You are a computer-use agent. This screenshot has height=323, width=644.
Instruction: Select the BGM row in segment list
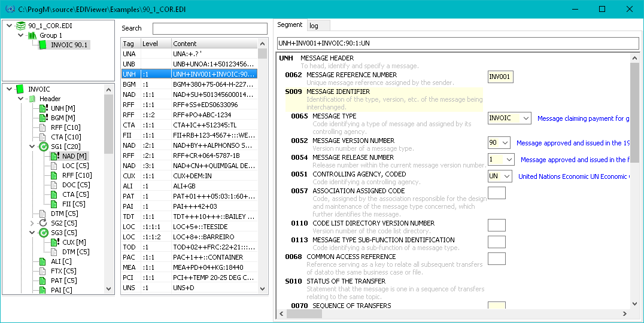(x=189, y=84)
